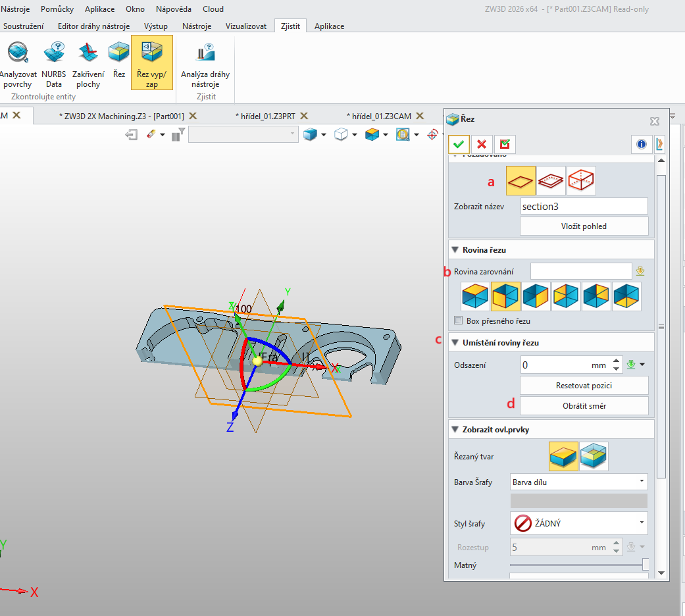Click Rovina zarovnání input field

[581, 271]
